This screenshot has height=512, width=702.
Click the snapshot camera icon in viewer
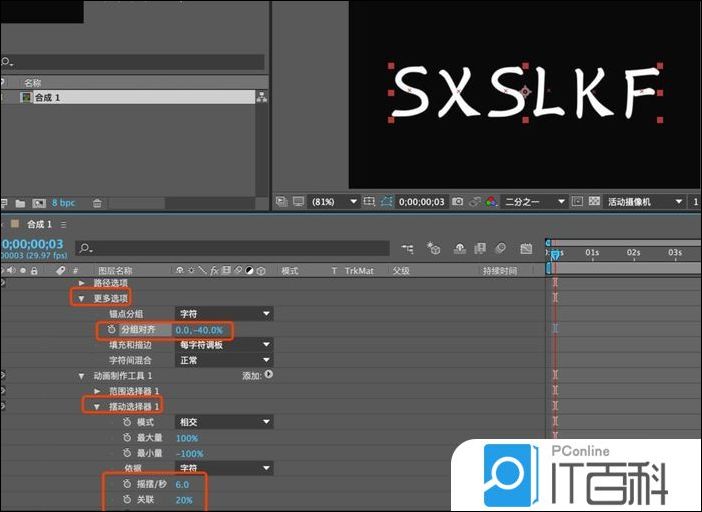[x=457, y=202]
